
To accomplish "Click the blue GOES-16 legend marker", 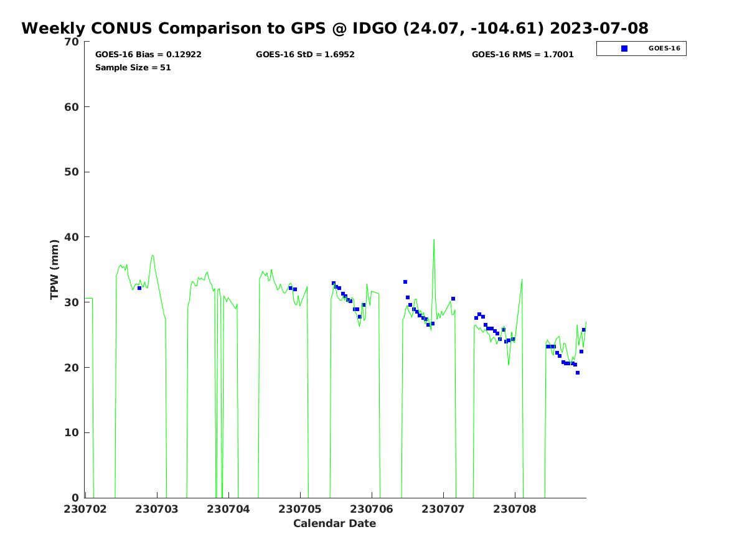I will [x=624, y=49].
